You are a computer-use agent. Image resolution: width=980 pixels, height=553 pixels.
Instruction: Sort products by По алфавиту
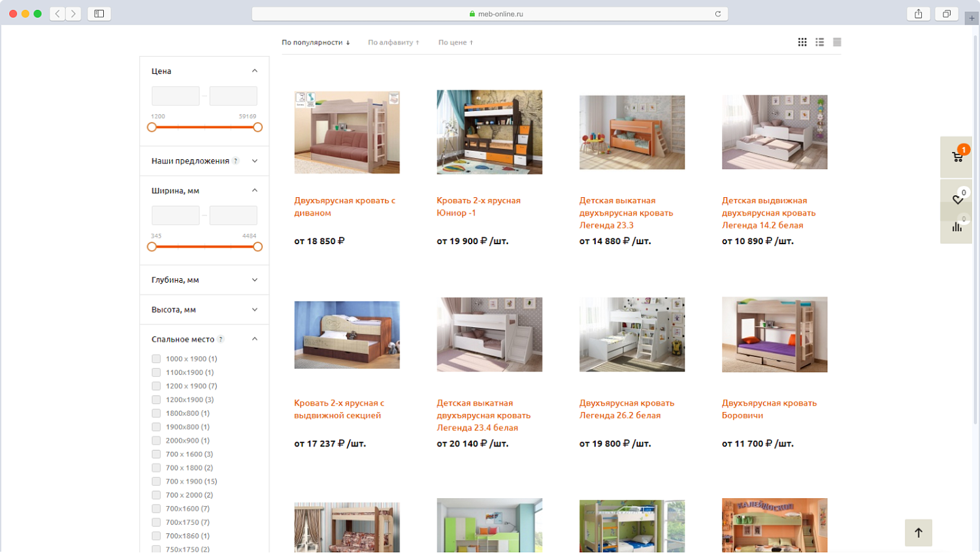coord(393,42)
